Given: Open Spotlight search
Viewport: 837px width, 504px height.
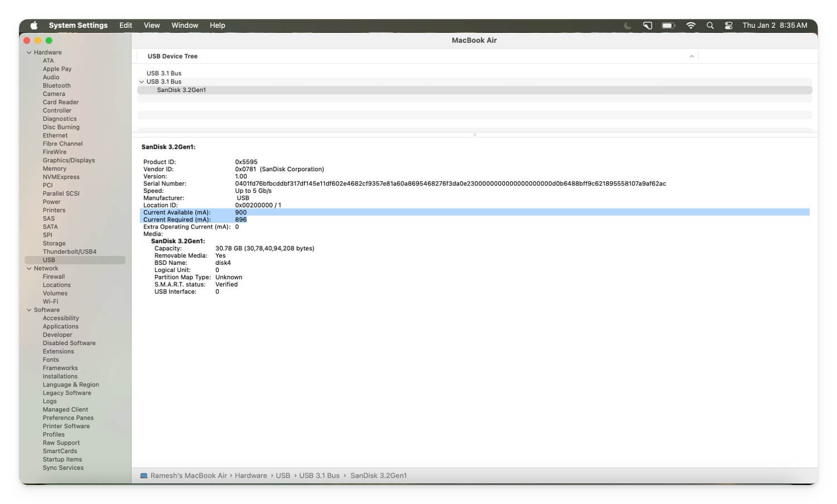Looking at the screenshot, I should [x=710, y=25].
